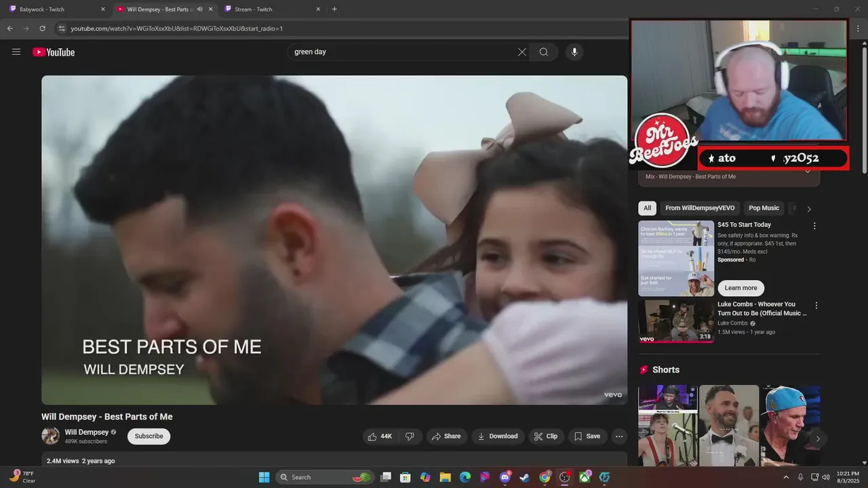Select 'From WillDempseyVEVO' chip
Image resolution: width=868 pixels, height=488 pixels.
click(x=700, y=208)
